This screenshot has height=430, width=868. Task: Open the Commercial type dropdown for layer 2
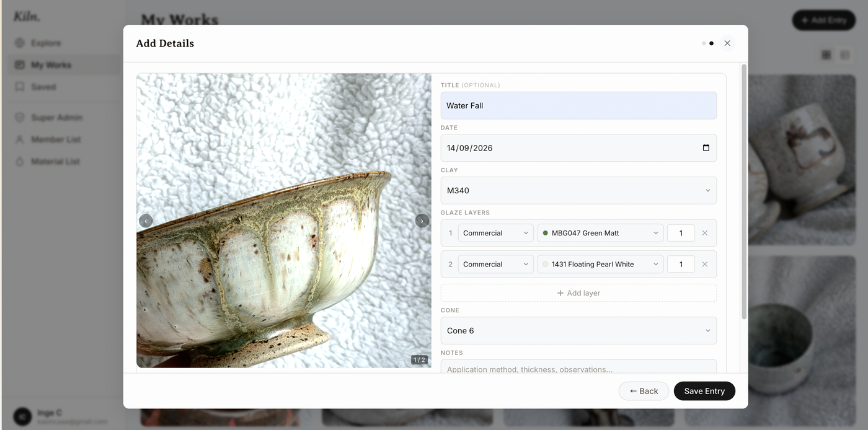(x=495, y=264)
